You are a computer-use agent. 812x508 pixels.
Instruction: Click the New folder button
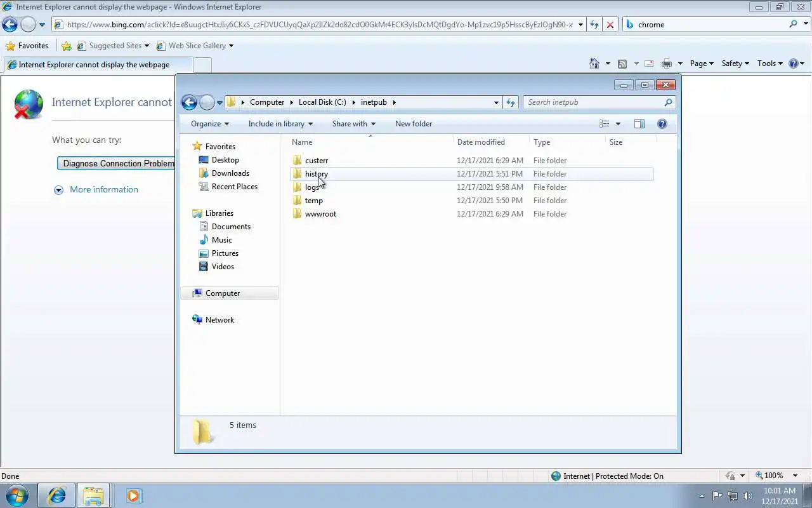(x=414, y=124)
